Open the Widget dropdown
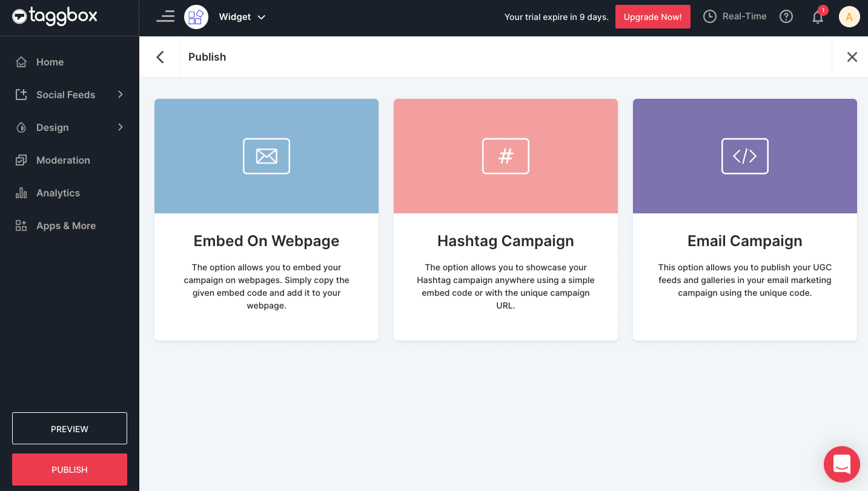The image size is (868, 491). point(242,17)
